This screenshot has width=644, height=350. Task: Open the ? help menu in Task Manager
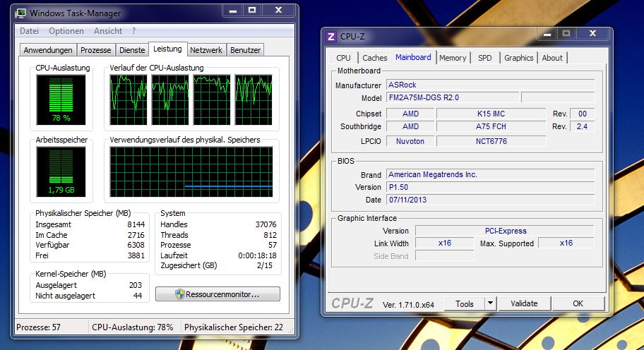pos(133,31)
